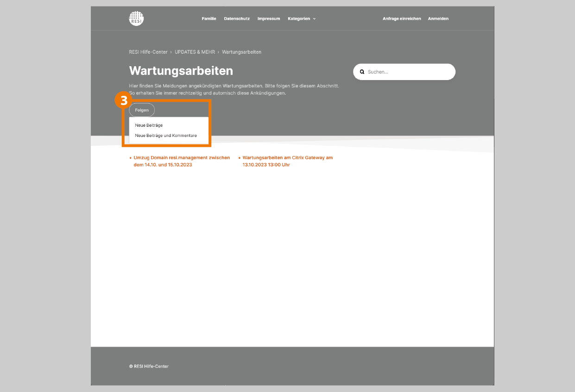The height and width of the screenshot is (392, 575).
Task: Open the Familie navigation item
Action: 209,19
